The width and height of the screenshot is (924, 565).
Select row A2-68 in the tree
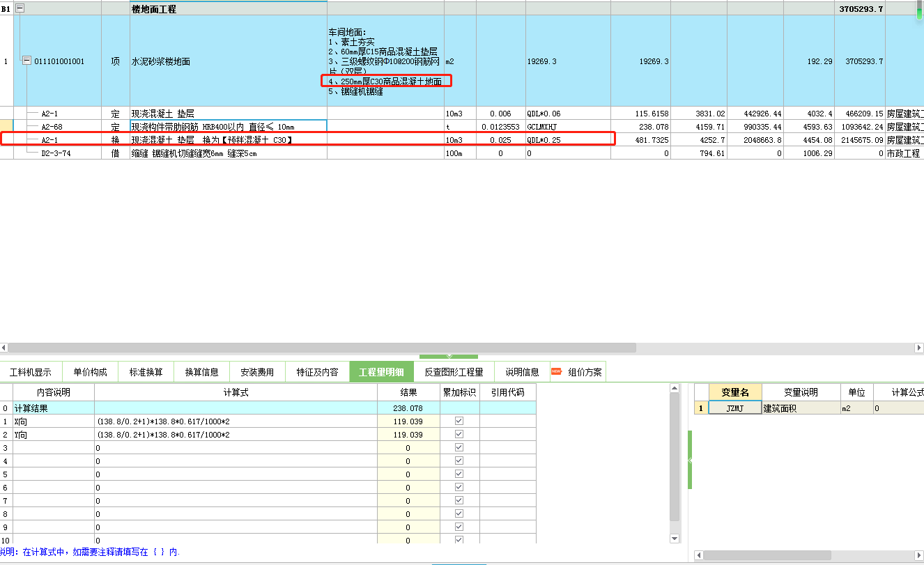click(x=52, y=127)
